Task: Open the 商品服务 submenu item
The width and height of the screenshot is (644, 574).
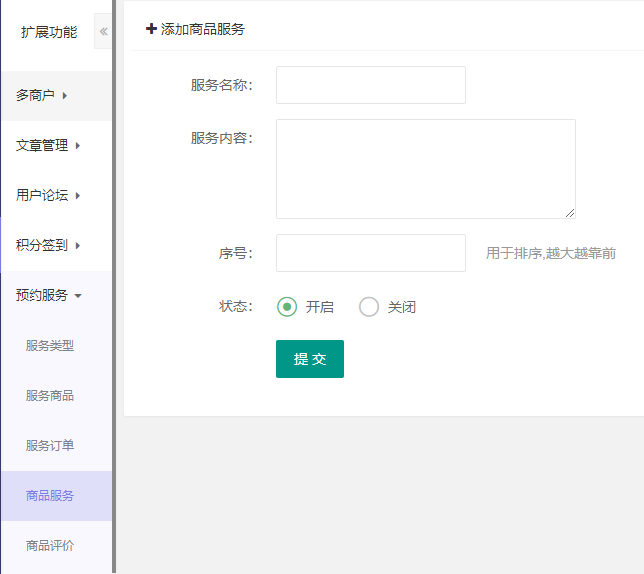Action: pos(50,496)
